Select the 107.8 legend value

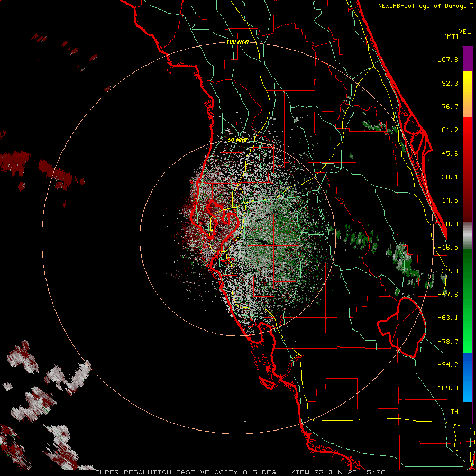[448, 59]
